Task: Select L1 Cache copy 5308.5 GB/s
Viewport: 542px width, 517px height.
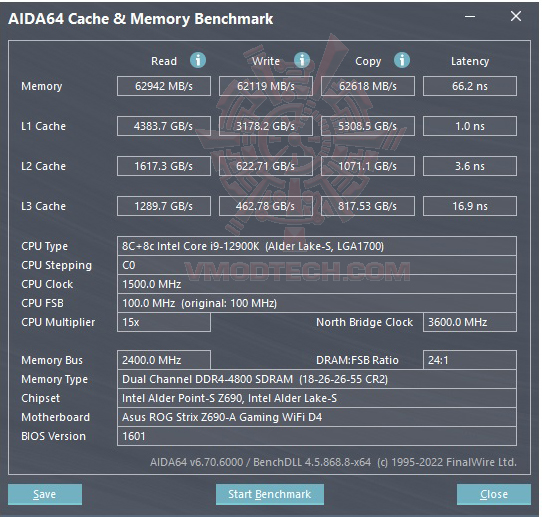Action: [368, 126]
